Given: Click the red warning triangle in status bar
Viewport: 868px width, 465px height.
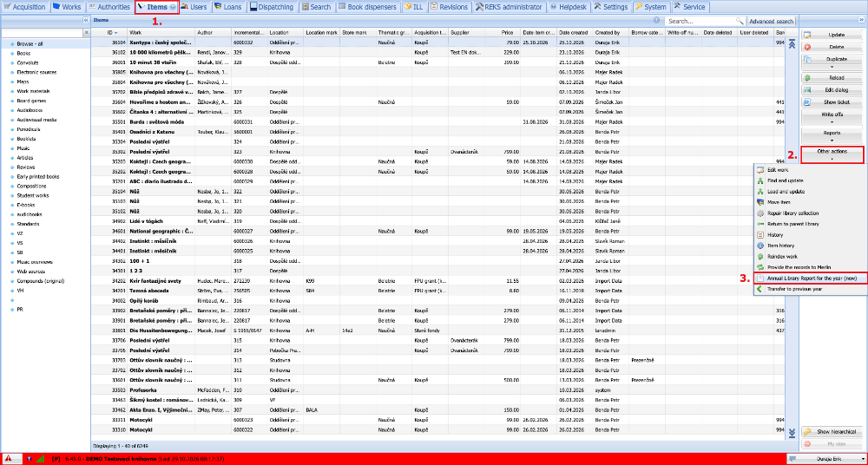Looking at the screenshot, I should click(9, 458).
